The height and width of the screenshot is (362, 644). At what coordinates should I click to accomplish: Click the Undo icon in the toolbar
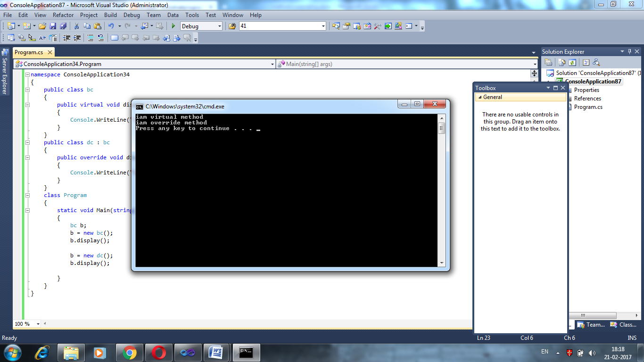112,26
